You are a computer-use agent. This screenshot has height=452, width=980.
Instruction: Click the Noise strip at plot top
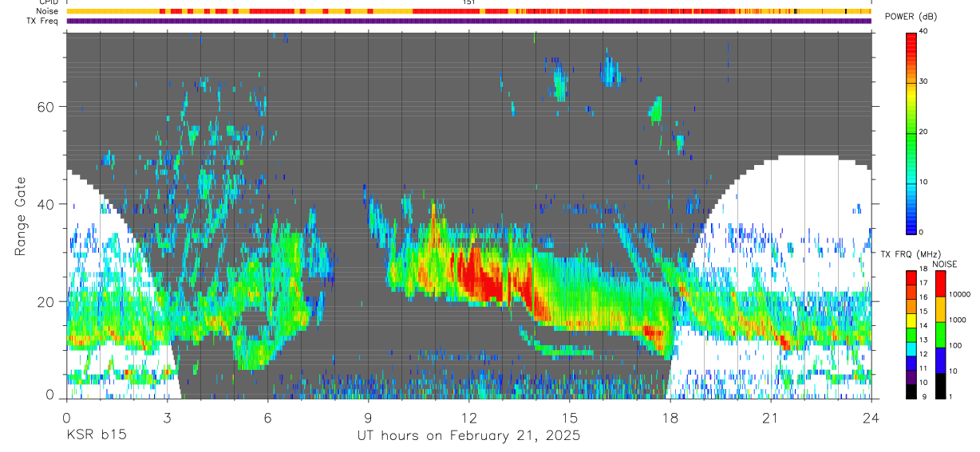tap(468, 11)
